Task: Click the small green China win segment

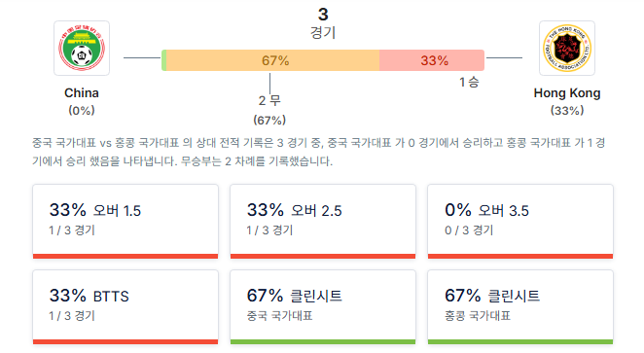Action: 163,60
